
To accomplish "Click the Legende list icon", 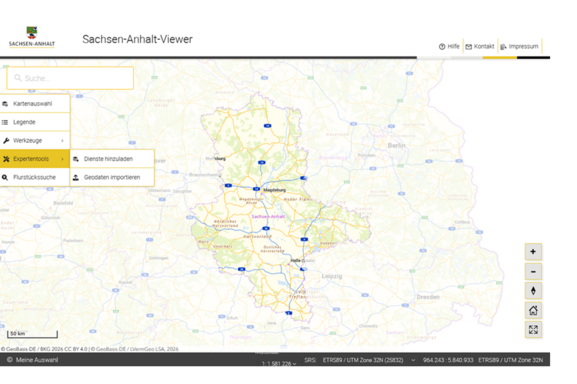I will [x=5, y=122].
